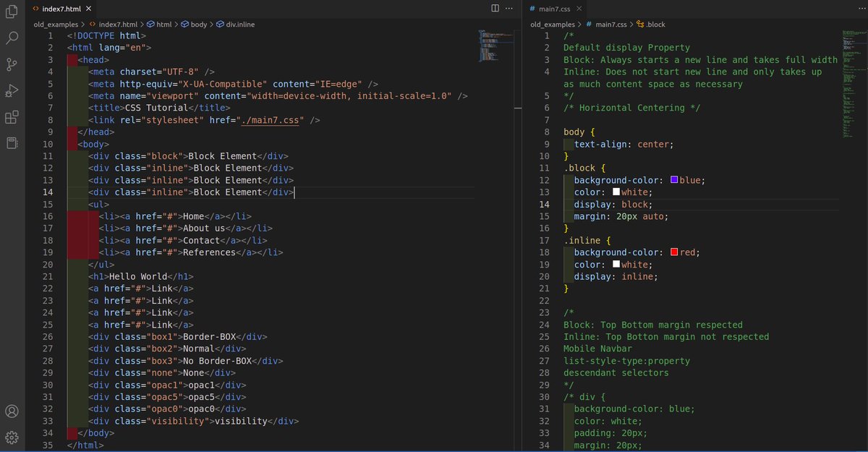The width and height of the screenshot is (868, 452).
Task: Click the red color swatch in .inline
Action: [x=674, y=252]
